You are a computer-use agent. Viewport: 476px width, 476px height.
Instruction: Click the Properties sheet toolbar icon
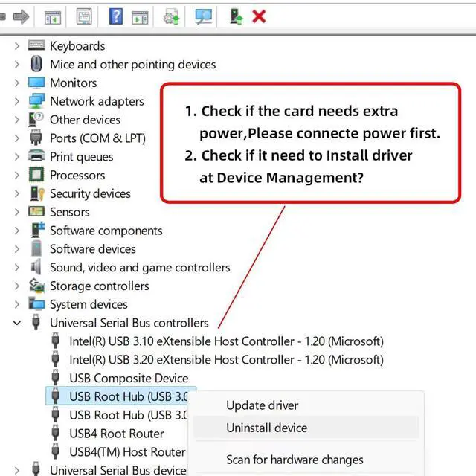click(85, 16)
